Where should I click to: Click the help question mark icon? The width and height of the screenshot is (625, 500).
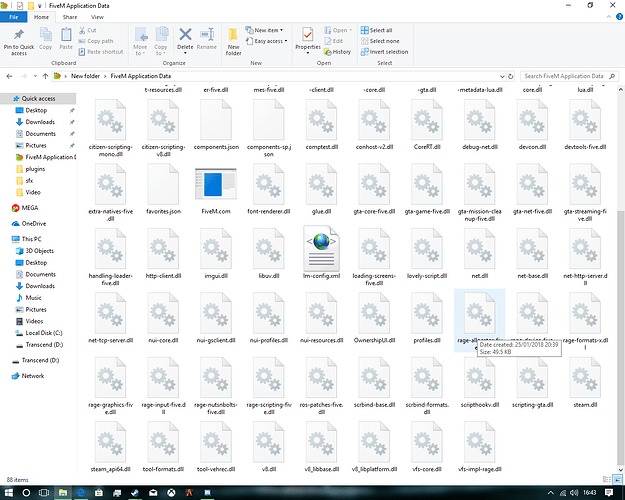(x=620, y=17)
